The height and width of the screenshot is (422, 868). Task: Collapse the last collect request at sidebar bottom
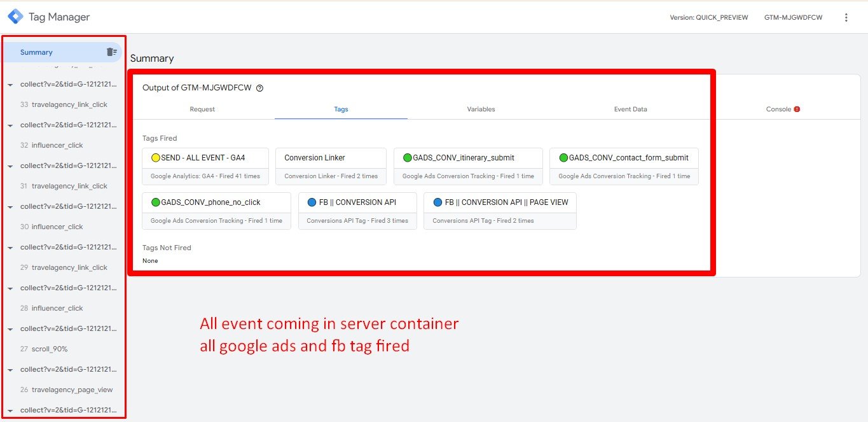[10, 411]
